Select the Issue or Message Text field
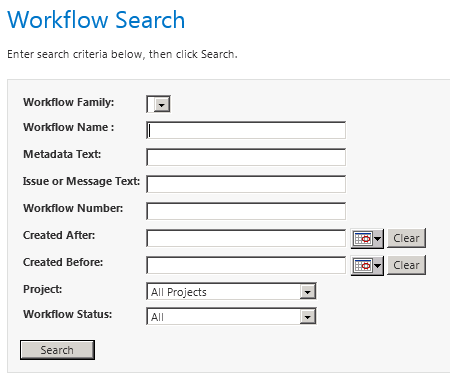This screenshot has height=377, width=450. pos(246,184)
